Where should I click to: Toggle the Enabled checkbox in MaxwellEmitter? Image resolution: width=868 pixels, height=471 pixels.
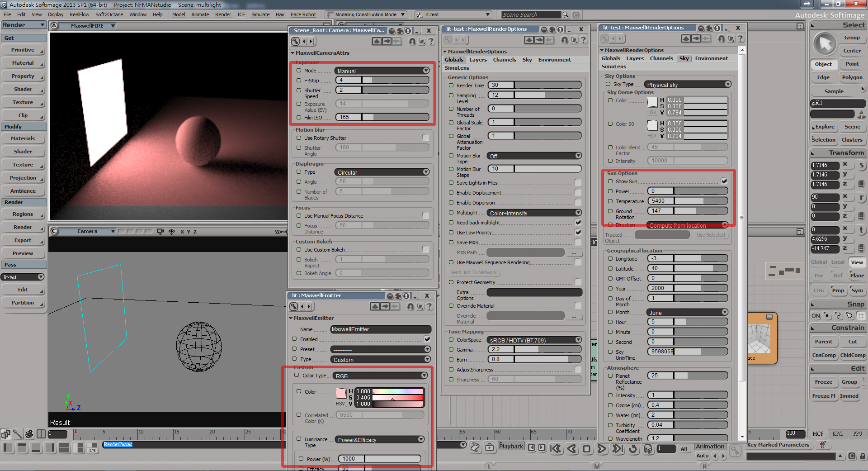[427, 338]
